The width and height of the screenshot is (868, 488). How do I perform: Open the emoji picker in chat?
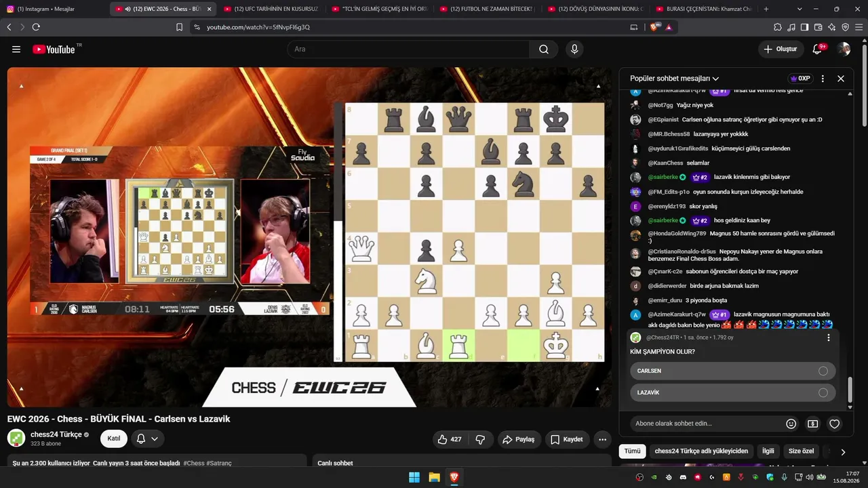pyautogui.click(x=791, y=424)
